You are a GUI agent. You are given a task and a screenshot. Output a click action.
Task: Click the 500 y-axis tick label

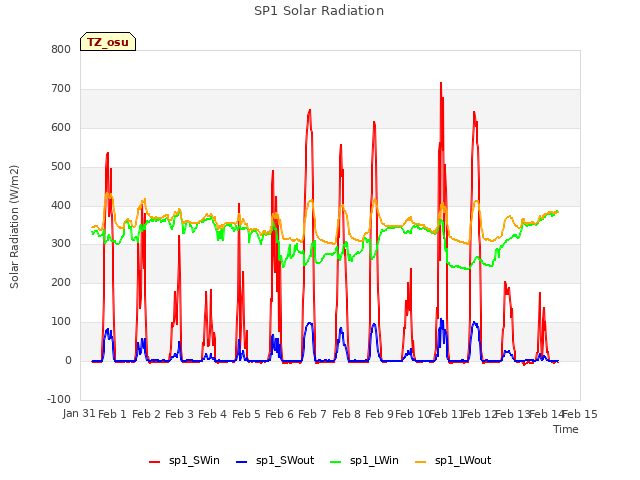[61, 167]
